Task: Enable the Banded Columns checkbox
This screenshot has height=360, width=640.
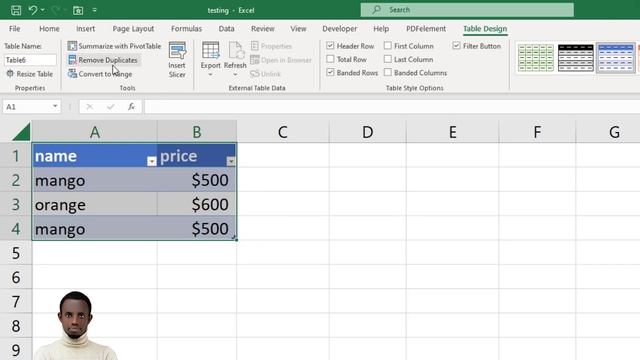Action: point(388,72)
